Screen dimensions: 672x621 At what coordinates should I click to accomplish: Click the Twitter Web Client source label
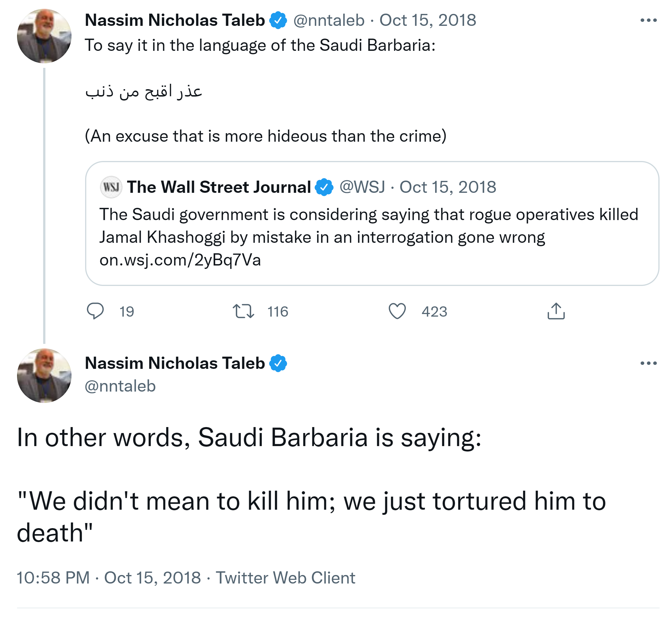pyautogui.click(x=285, y=578)
